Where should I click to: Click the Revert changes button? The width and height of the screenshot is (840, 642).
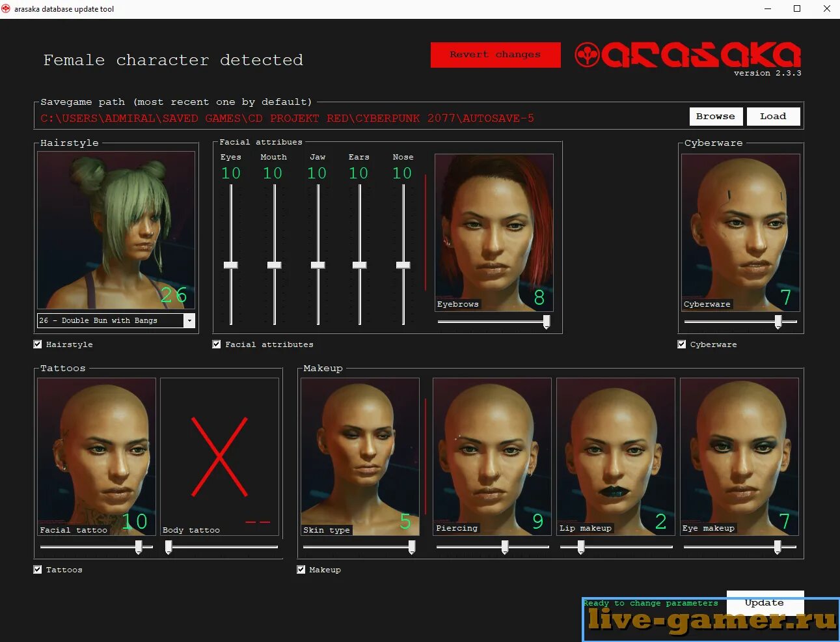point(495,55)
